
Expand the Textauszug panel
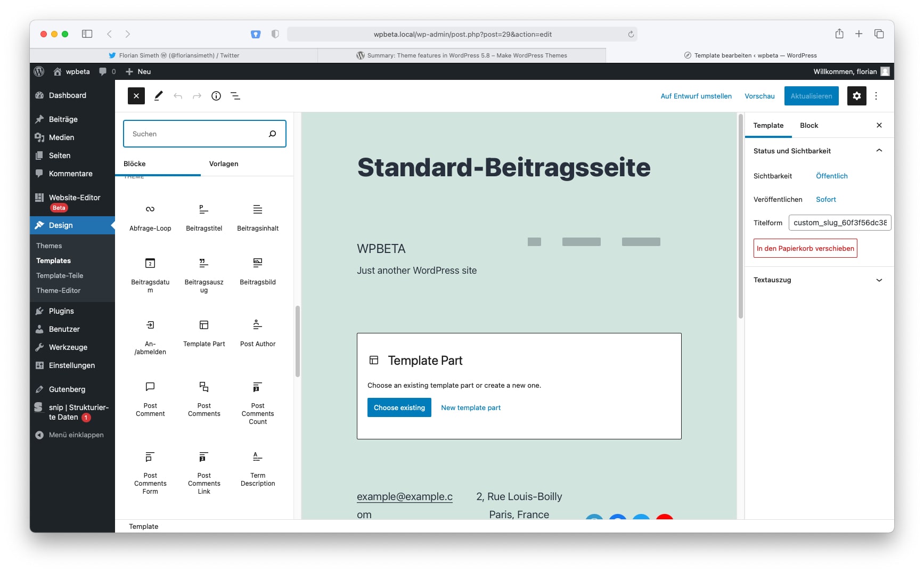click(879, 280)
